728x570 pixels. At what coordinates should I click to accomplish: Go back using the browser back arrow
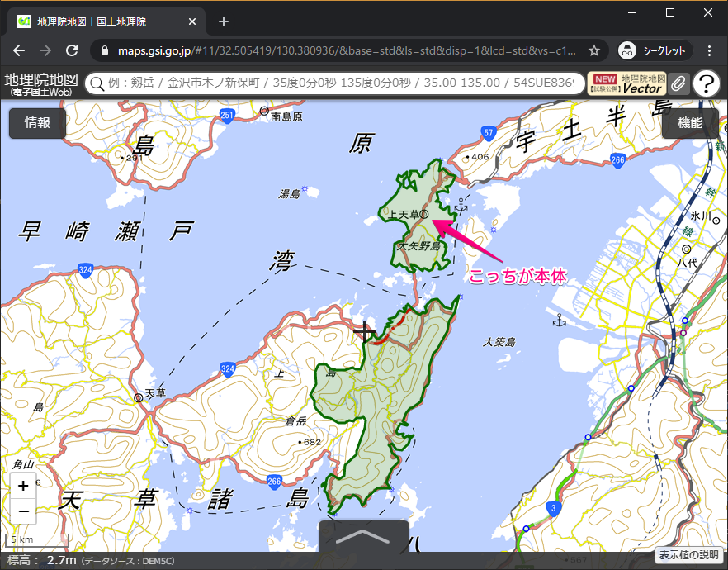point(19,50)
